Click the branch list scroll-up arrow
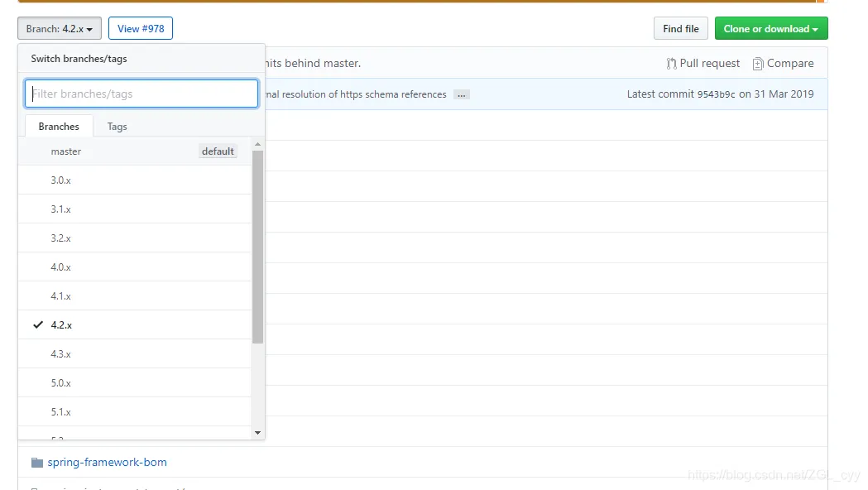Viewport: 868px width, 490px height. tap(257, 144)
